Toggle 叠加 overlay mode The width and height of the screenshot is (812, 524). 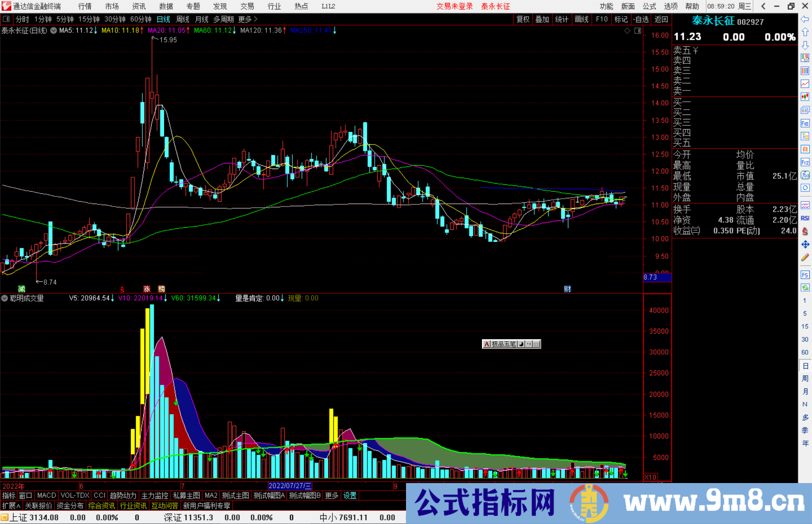pyautogui.click(x=542, y=19)
